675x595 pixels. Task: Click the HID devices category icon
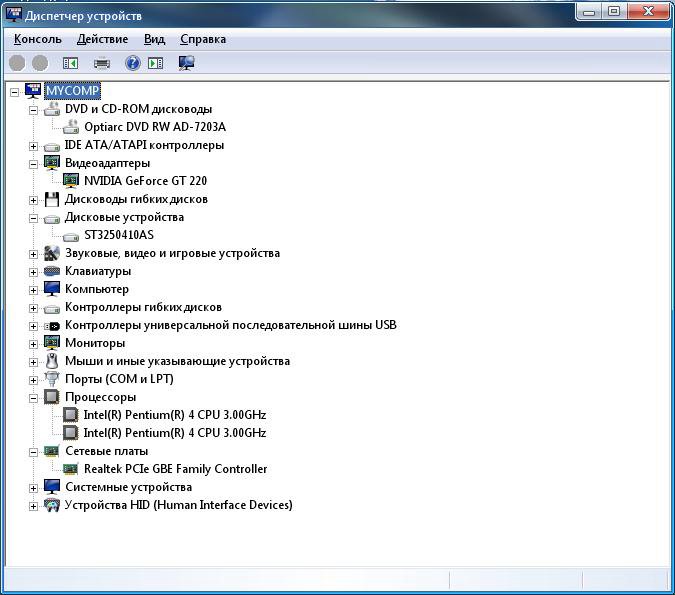[52, 505]
